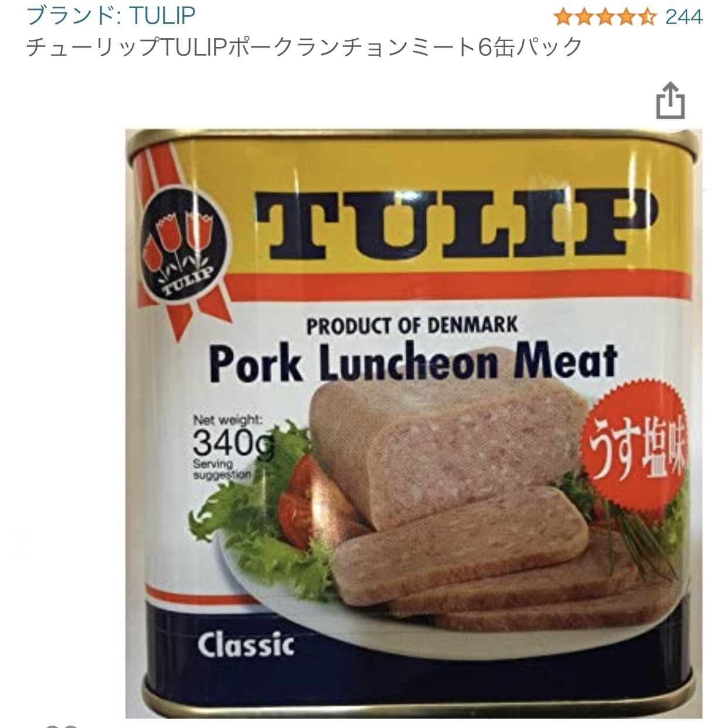Tap the large TULIP lettering on the can

click(x=455, y=225)
